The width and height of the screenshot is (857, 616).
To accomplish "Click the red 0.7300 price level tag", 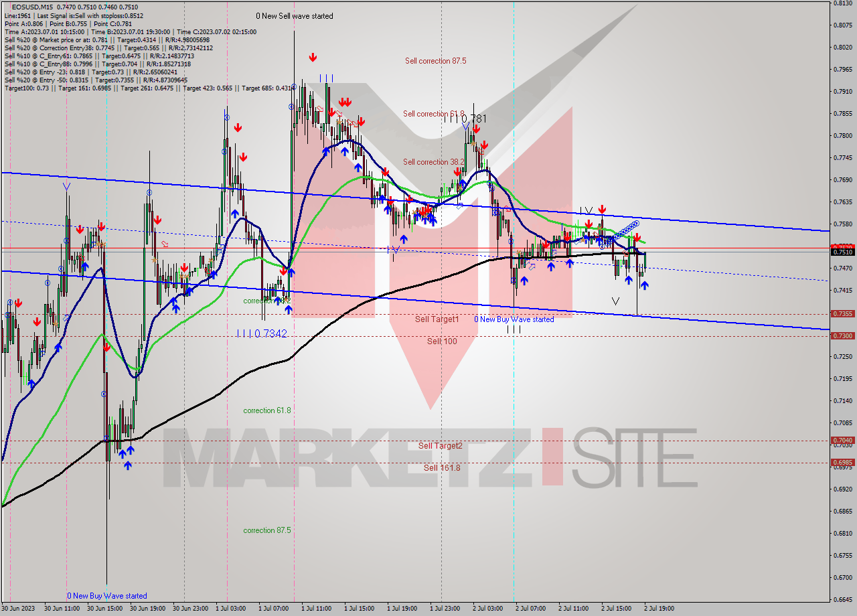I will pyautogui.click(x=842, y=335).
